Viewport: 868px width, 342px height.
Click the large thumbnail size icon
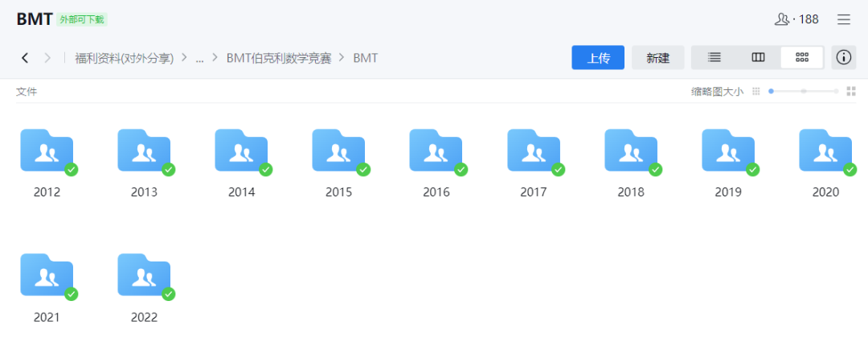pyautogui.click(x=851, y=92)
